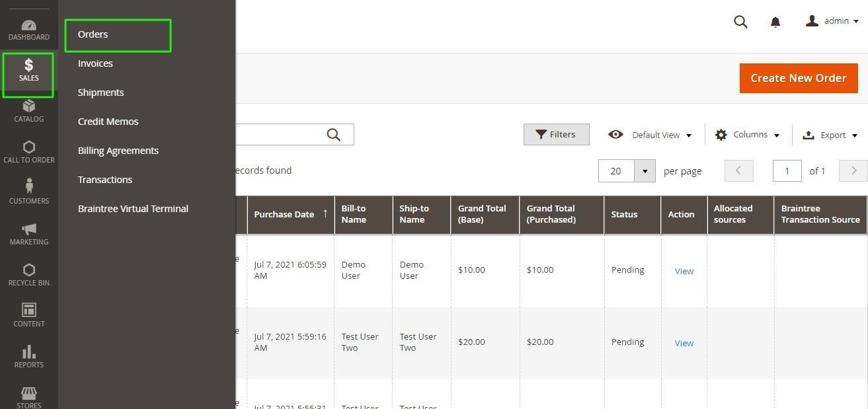This screenshot has height=409, width=868.
Task: Click View link for Demo User order
Action: pos(684,271)
